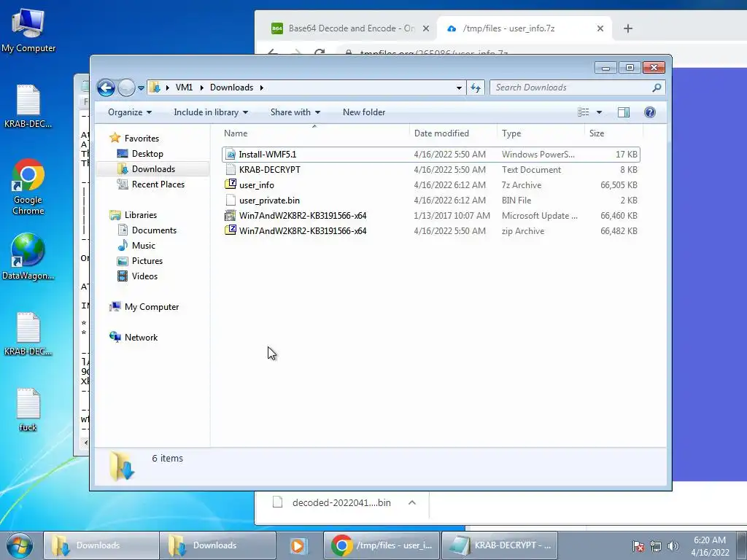This screenshot has height=560, width=747.
Task: Open Include in library menu
Action: (211, 112)
